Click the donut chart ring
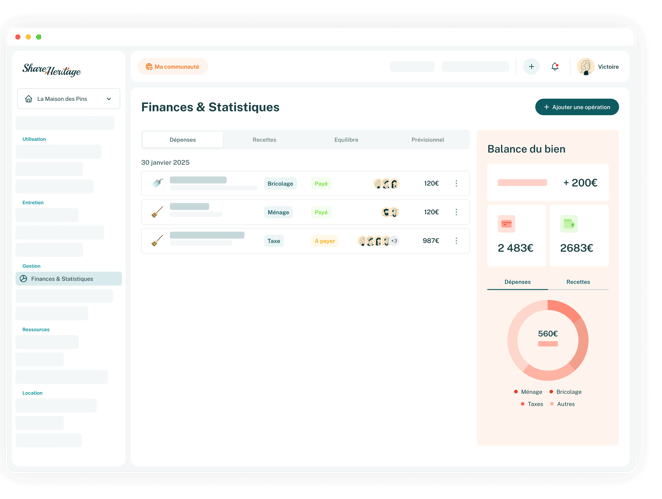662x499 pixels. click(516, 341)
